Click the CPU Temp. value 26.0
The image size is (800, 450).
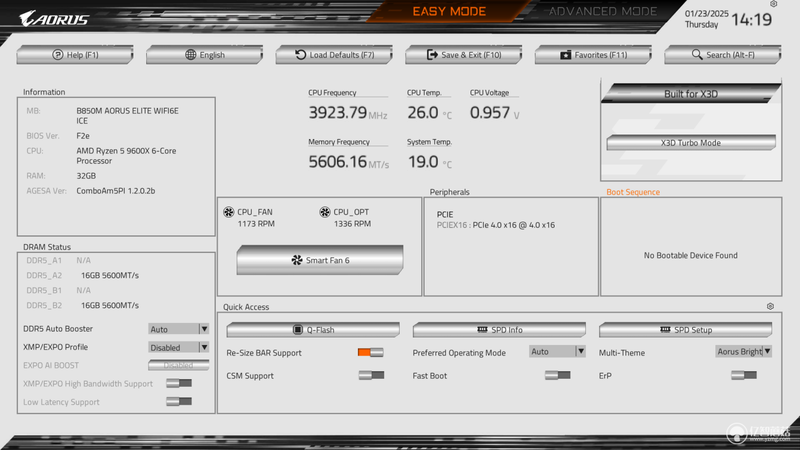click(x=423, y=112)
